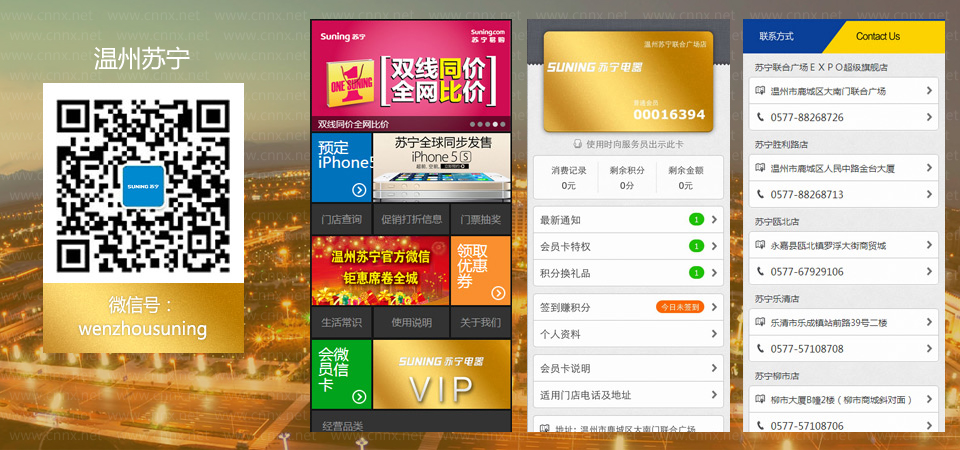The width and height of the screenshot is (960, 450).
Task: Tap the 苏宁全球同步发售 iPhone 5s banner
Action: [441, 168]
